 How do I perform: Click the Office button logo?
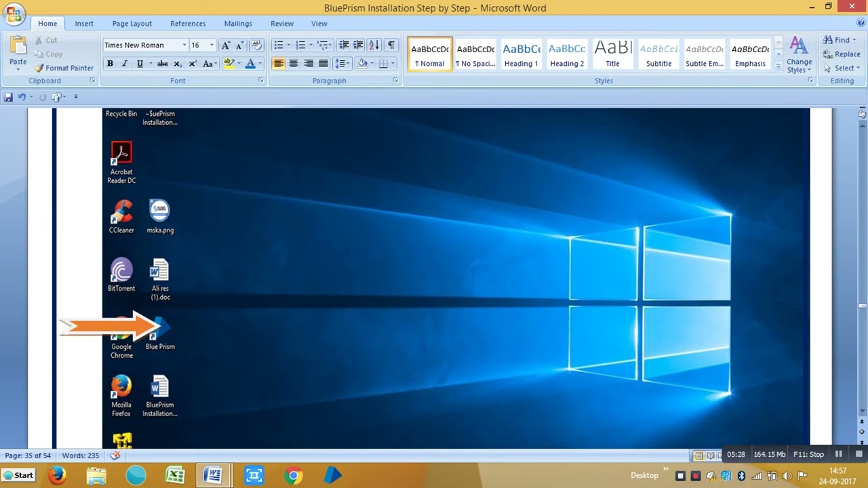point(14,14)
